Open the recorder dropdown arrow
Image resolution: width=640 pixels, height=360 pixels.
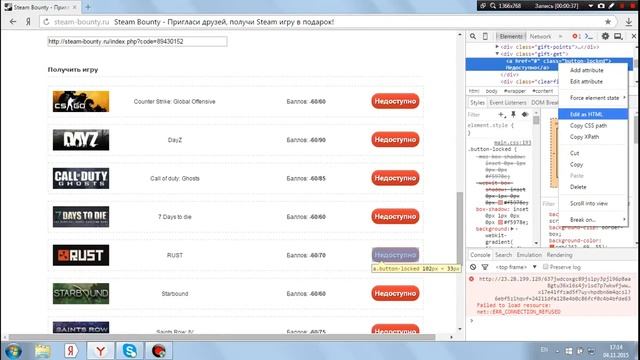(591, 6)
